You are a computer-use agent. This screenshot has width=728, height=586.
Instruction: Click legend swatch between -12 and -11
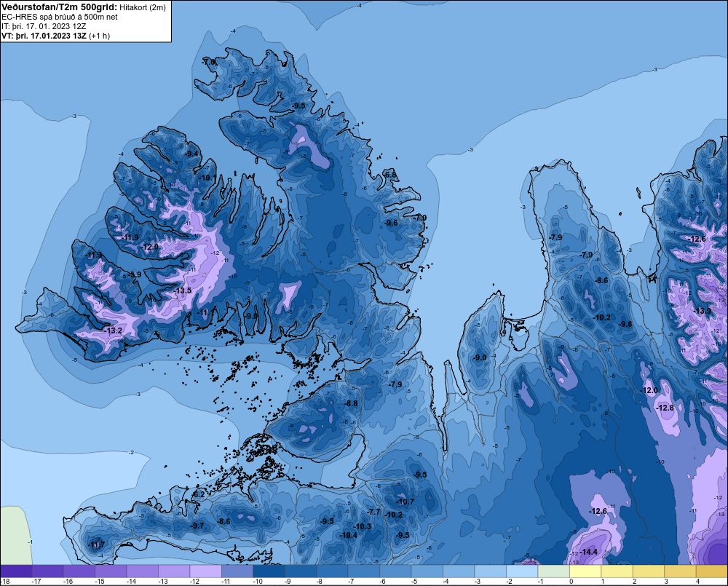[206, 571]
